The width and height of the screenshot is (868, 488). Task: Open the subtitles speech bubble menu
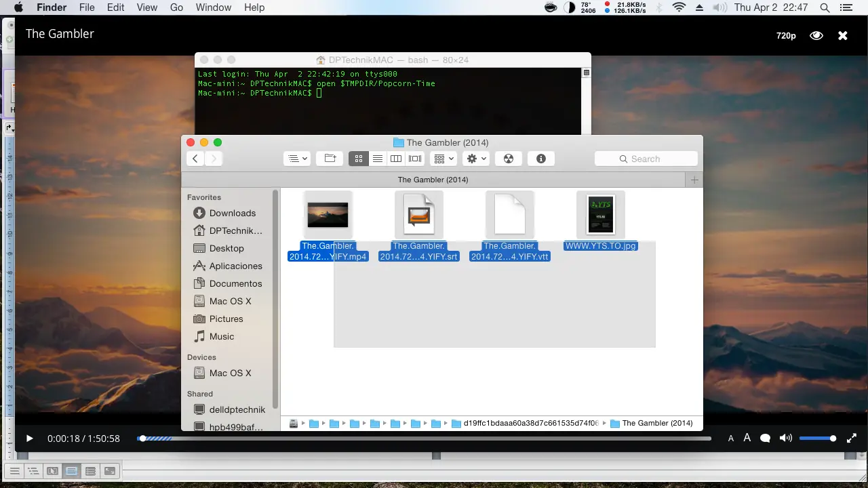coord(766,439)
